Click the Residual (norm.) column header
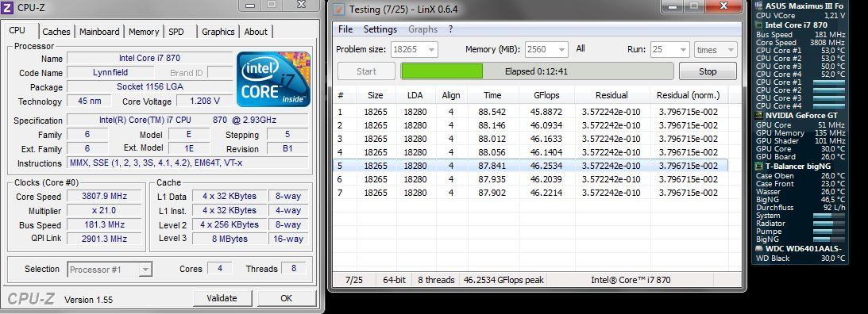868x314 pixels. pyautogui.click(x=688, y=95)
